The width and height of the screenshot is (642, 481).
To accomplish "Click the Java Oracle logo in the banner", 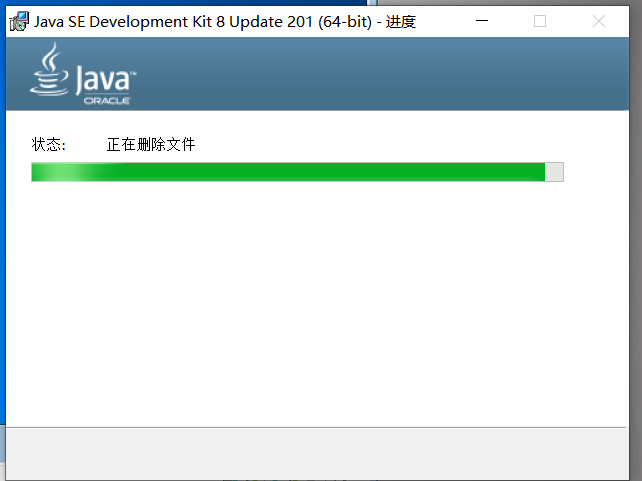I will pos(83,75).
